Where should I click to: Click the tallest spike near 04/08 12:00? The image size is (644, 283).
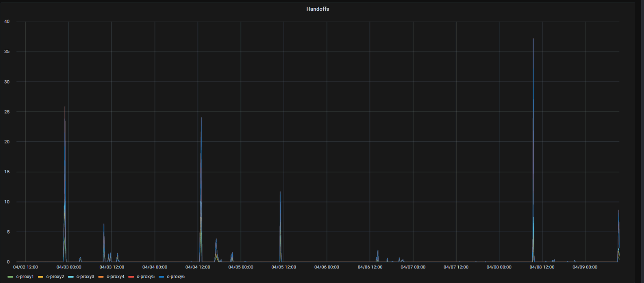click(533, 39)
